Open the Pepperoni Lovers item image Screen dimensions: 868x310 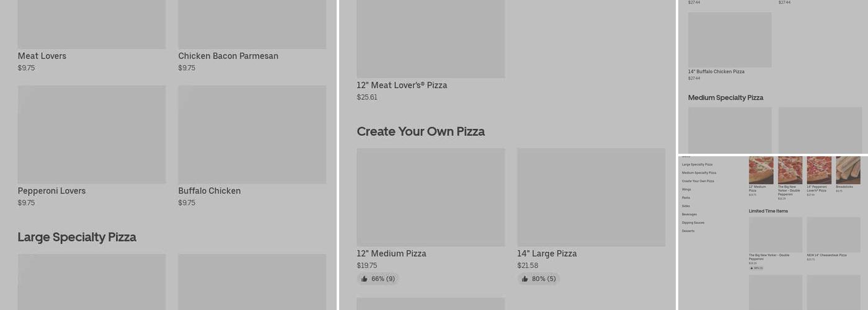pyautogui.click(x=92, y=135)
